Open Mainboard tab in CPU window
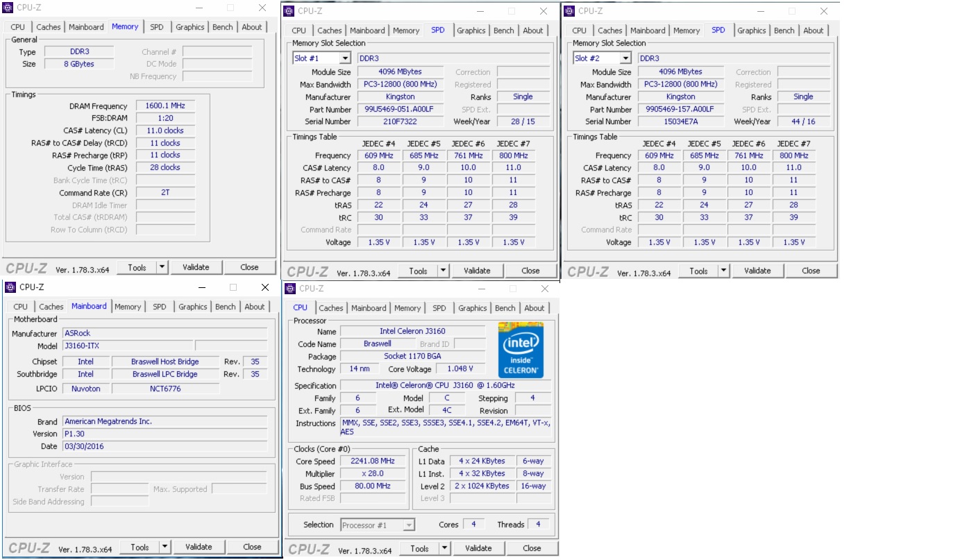967x560 pixels. tap(369, 308)
